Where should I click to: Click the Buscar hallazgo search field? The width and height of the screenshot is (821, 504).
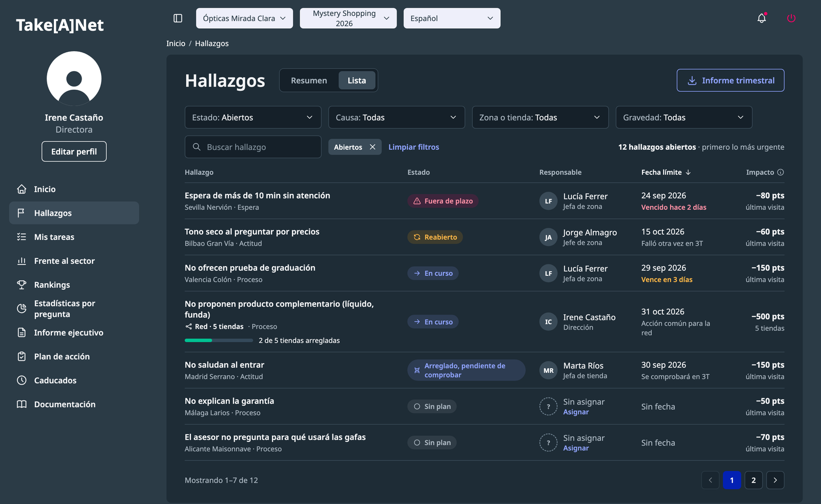click(253, 147)
